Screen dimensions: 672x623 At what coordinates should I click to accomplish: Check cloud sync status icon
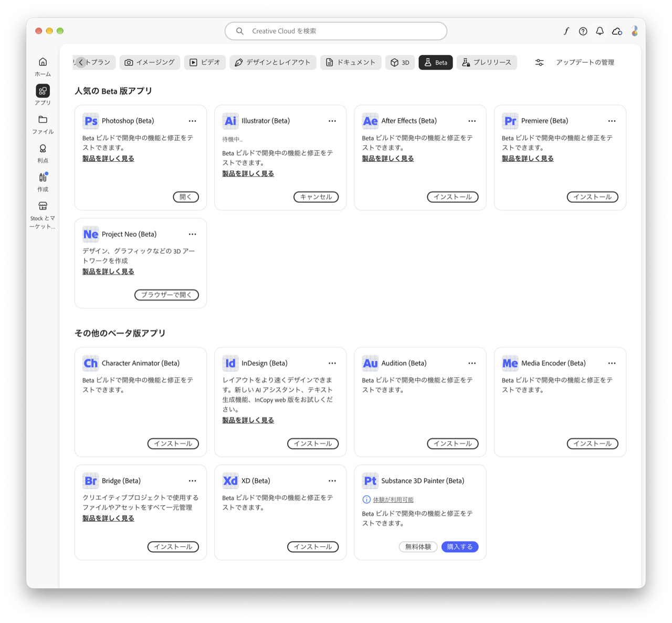point(617,31)
